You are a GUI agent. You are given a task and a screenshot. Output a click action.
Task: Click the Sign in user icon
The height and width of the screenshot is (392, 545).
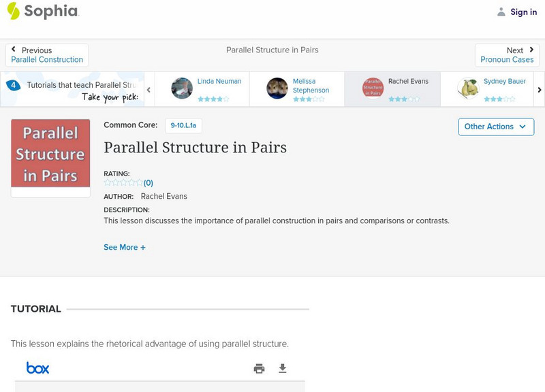[501, 12]
